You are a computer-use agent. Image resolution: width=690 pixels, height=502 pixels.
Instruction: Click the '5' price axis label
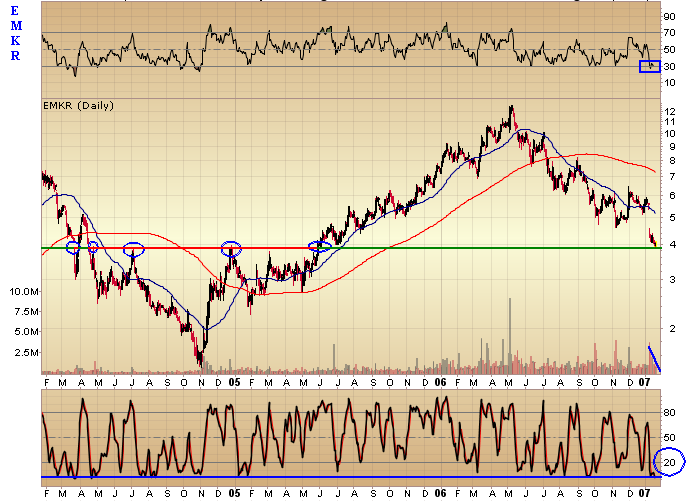672,218
